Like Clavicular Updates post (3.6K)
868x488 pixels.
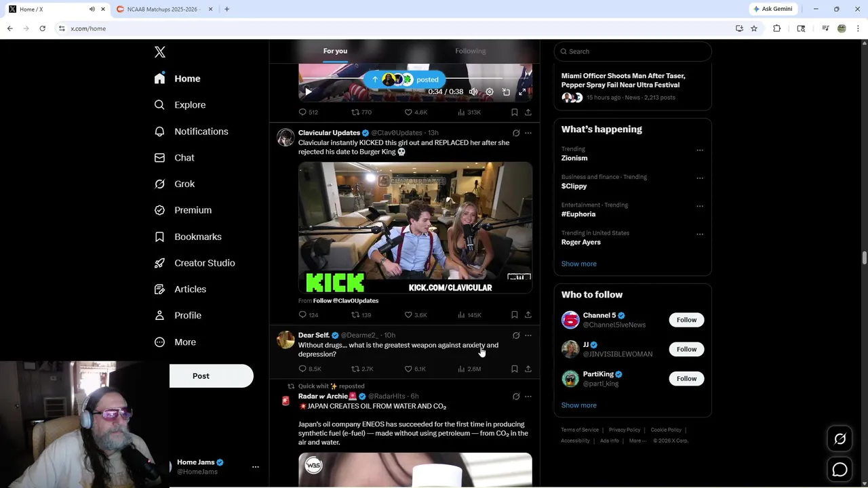416,315
